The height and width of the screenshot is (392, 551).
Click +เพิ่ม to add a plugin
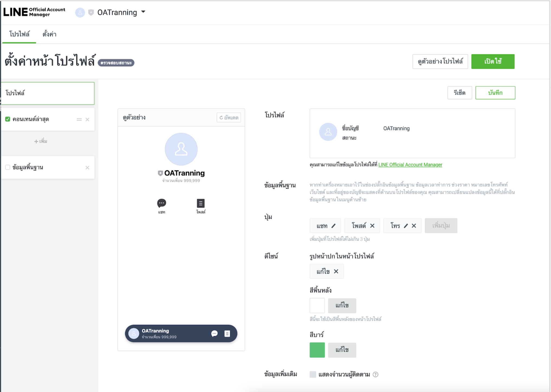41,141
